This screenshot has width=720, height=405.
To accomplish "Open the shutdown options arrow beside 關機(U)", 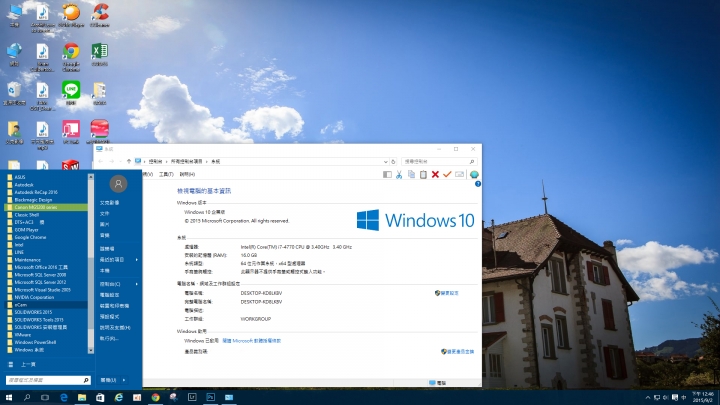I will click(124, 380).
